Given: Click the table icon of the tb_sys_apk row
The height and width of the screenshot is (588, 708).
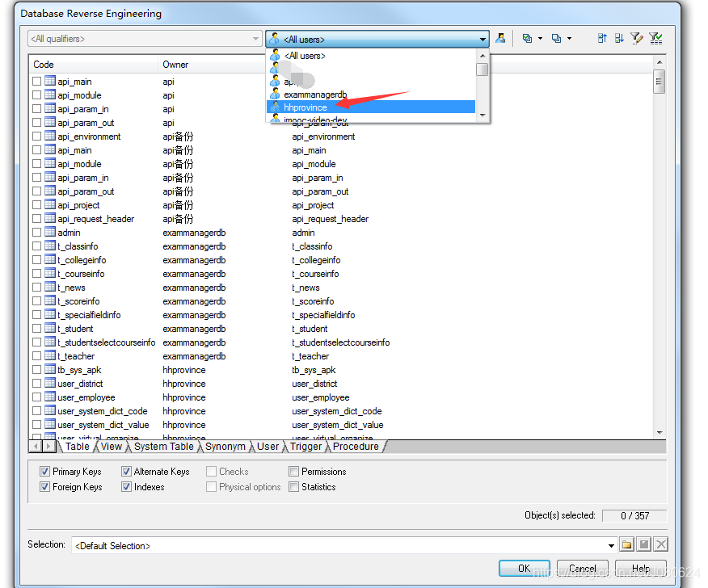Looking at the screenshot, I should [49, 370].
